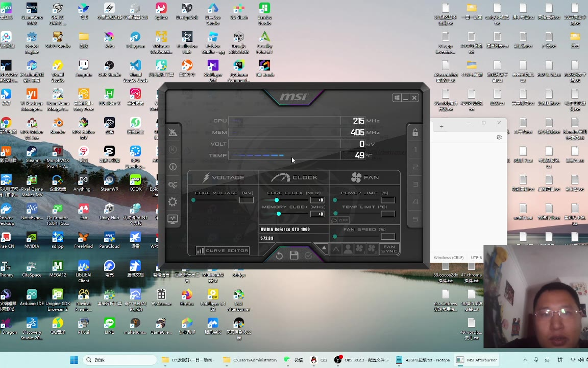This screenshot has width=588, height=368.
Task: Click the NVIDIA GeForce GTX 1060 label
Action: [x=285, y=229]
